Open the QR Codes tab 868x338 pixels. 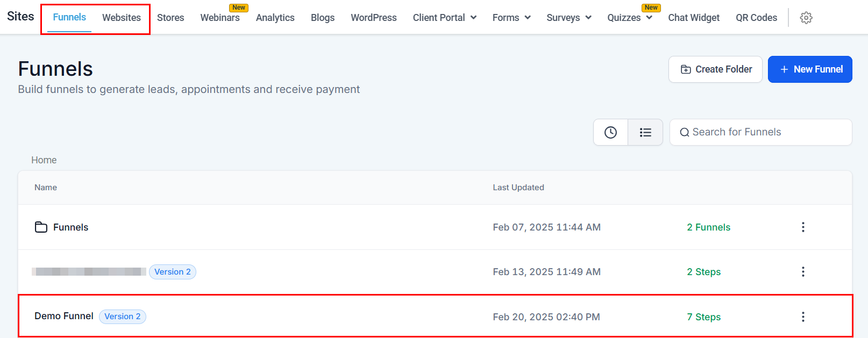click(x=756, y=18)
